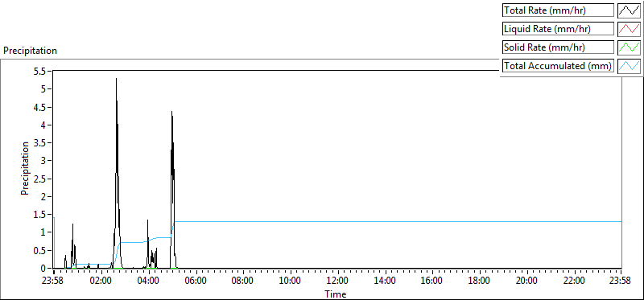
Task: Click the Solid Rate green line-style icon
Action: pyautogui.click(x=629, y=47)
